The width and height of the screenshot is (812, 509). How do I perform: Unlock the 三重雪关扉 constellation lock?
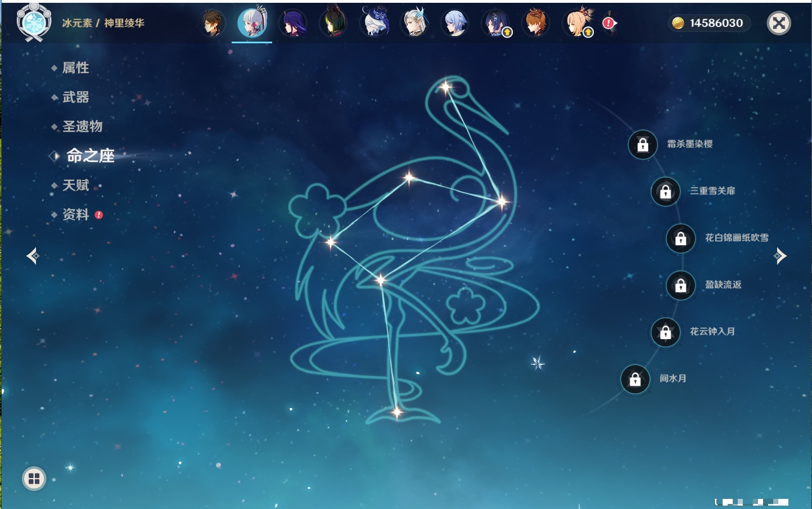pyautogui.click(x=665, y=191)
